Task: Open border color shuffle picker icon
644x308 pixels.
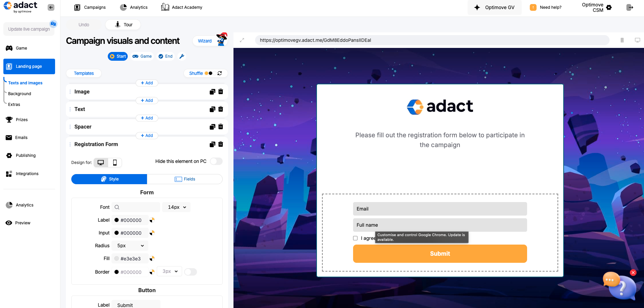Action: point(152,272)
